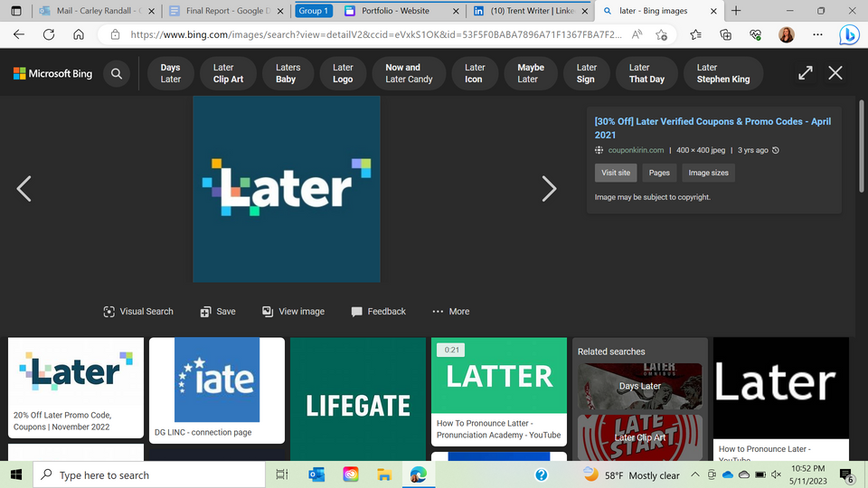Open the LIFEGATE image thumbnail

[358, 399]
